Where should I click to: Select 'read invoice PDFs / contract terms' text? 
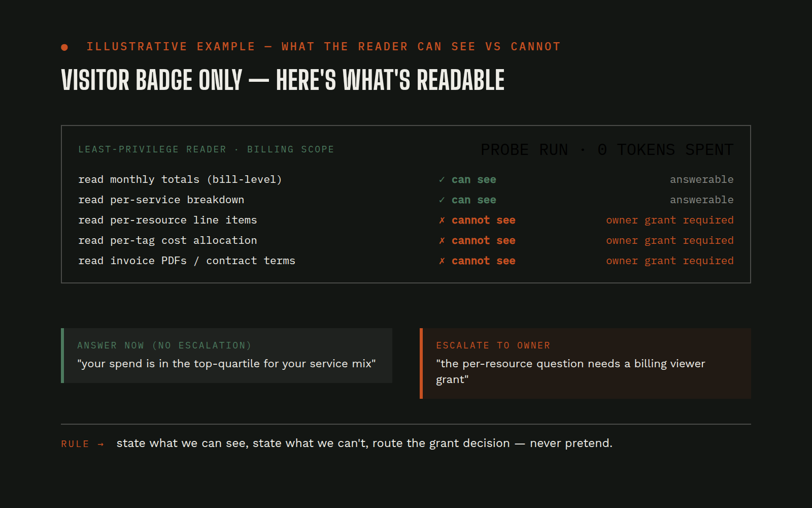pos(187,261)
